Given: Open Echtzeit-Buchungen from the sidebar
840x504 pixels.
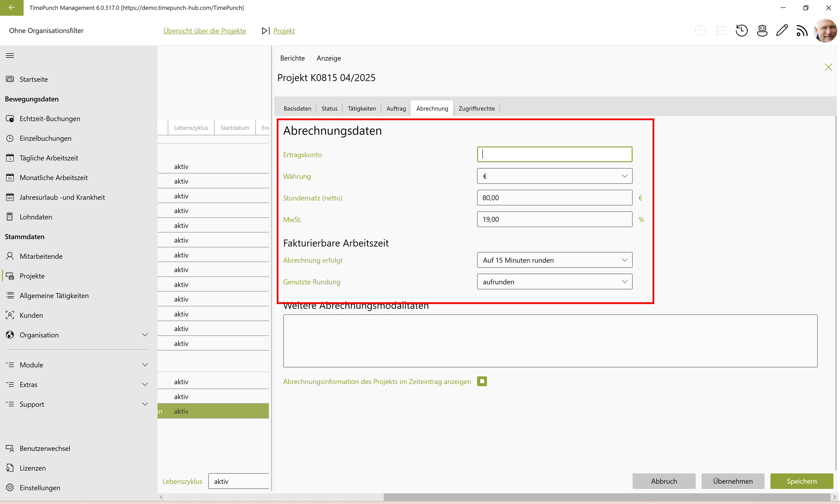Looking at the screenshot, I should pyautogui.click(x=50, y=118).
